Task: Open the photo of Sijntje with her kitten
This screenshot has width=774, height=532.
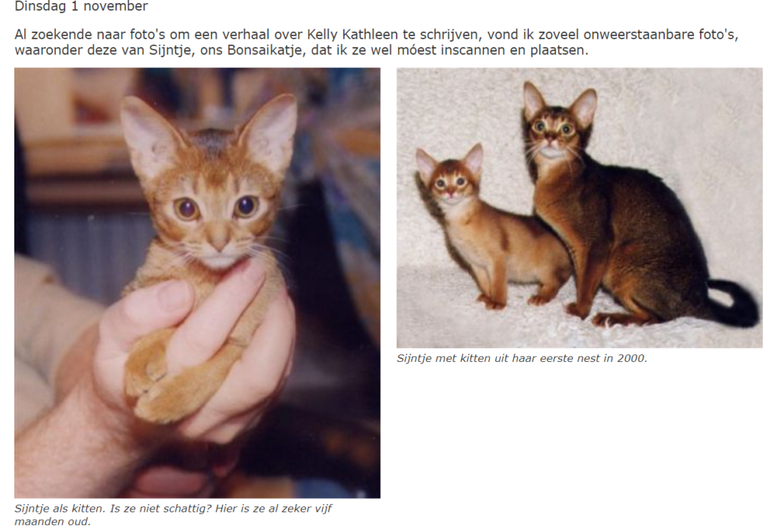Action: tap(580, 208)
